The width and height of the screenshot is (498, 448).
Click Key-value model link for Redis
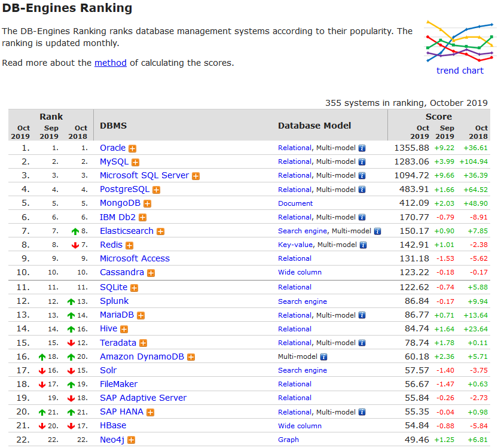296,245
